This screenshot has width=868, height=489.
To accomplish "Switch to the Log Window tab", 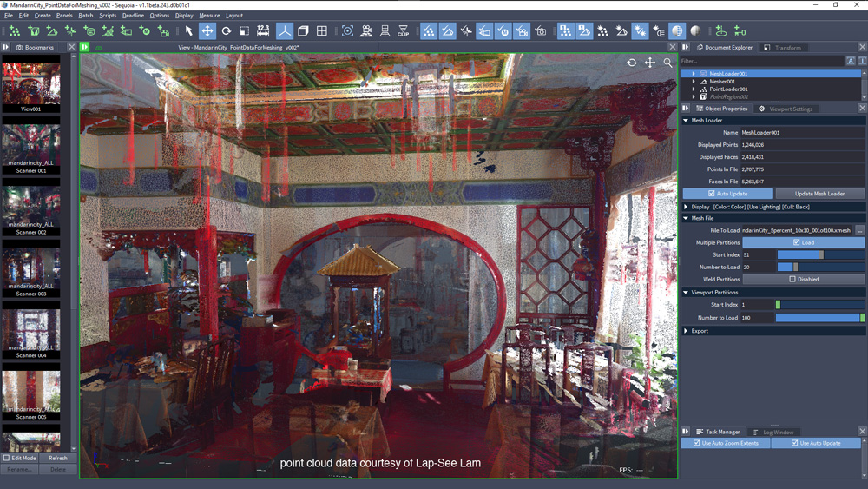I will pos(773,432).
